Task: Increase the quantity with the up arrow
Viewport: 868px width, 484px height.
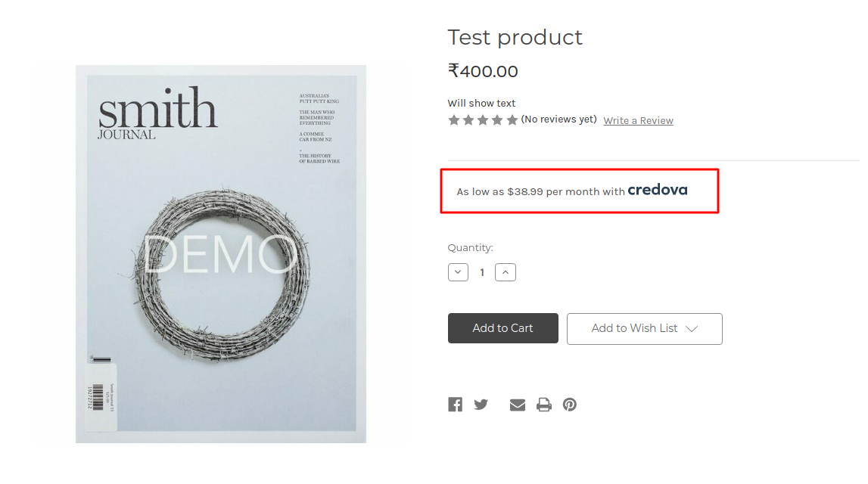Action: 506,271
